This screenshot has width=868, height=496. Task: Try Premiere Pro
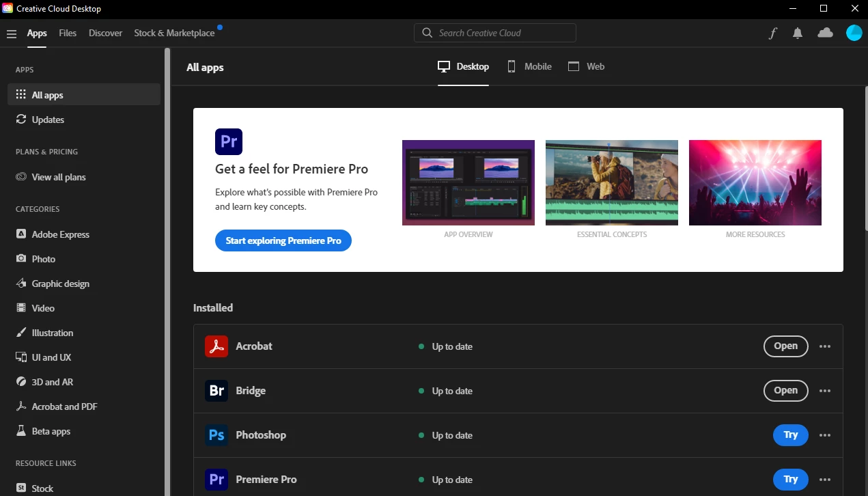(x=790, y=480)
